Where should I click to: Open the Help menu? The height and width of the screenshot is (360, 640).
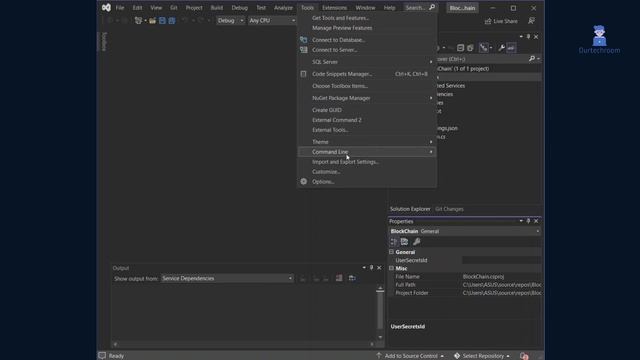(389, 8)
